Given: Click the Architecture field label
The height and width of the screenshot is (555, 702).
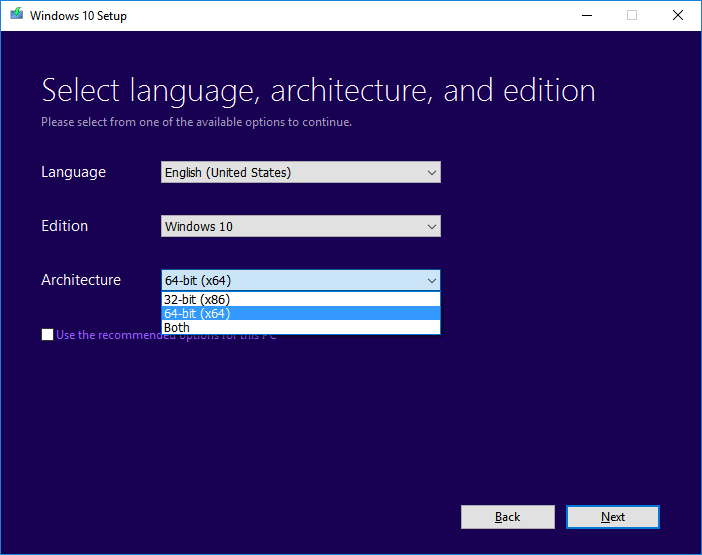Looking at the screenshot, I should click(81, 280).
